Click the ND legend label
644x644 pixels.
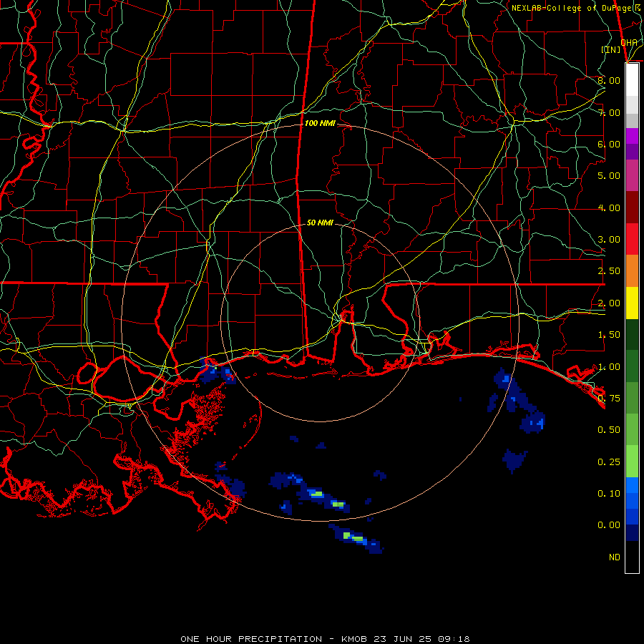(x=615, y=557)
